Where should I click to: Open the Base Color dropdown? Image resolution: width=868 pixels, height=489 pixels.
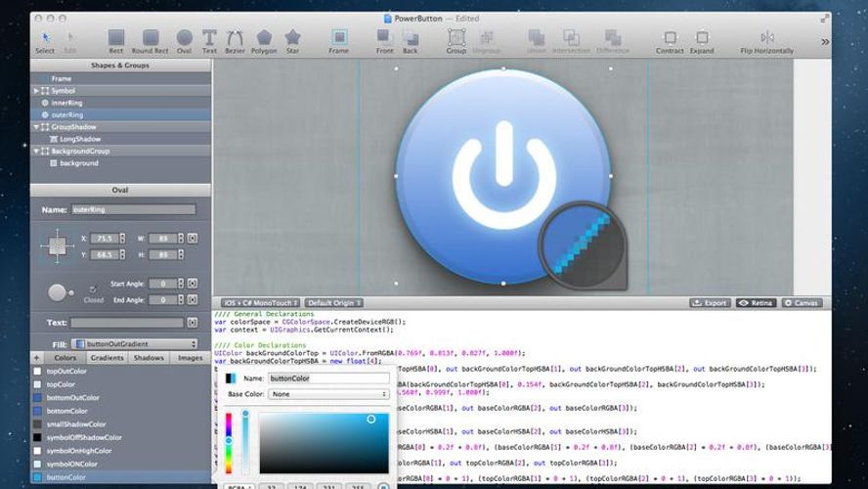[x=328, y=394]
